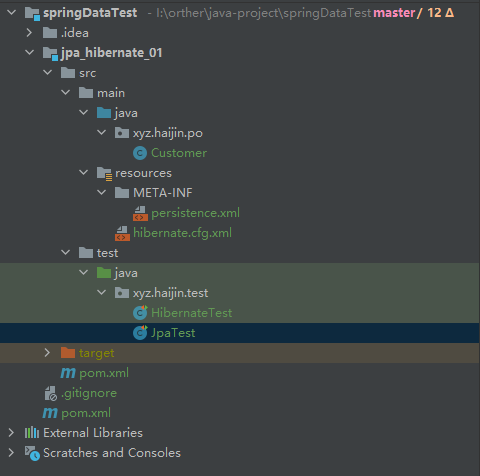The width and height of the screenshot is (480, 476).
Task: Click the resources folder icon
Action: pyautogui.click(x=104, y=173)
